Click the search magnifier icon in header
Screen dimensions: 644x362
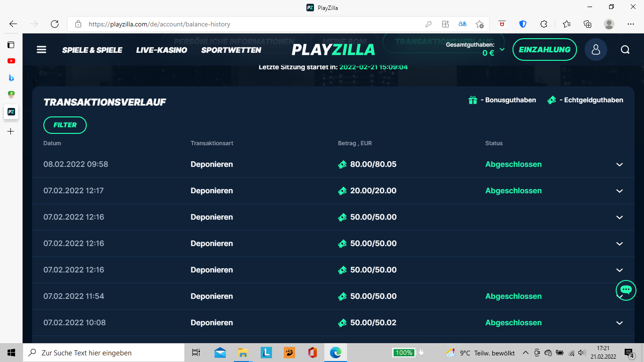pos(625,49)
